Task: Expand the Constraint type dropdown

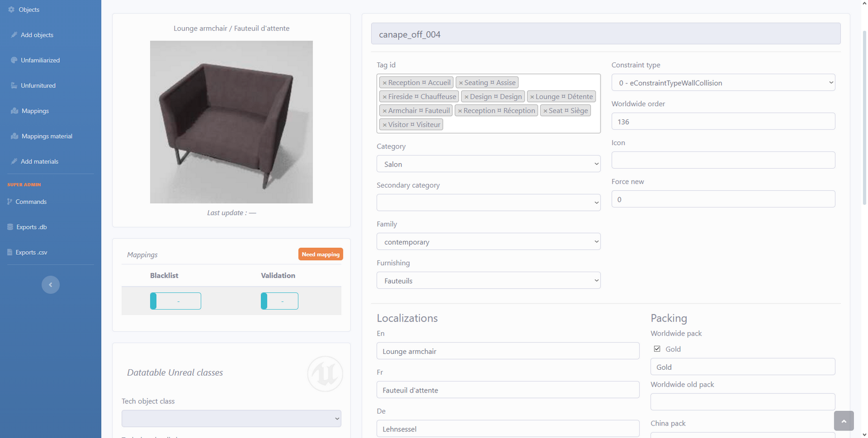Action: pyautogui.click(x=723, y=83)
